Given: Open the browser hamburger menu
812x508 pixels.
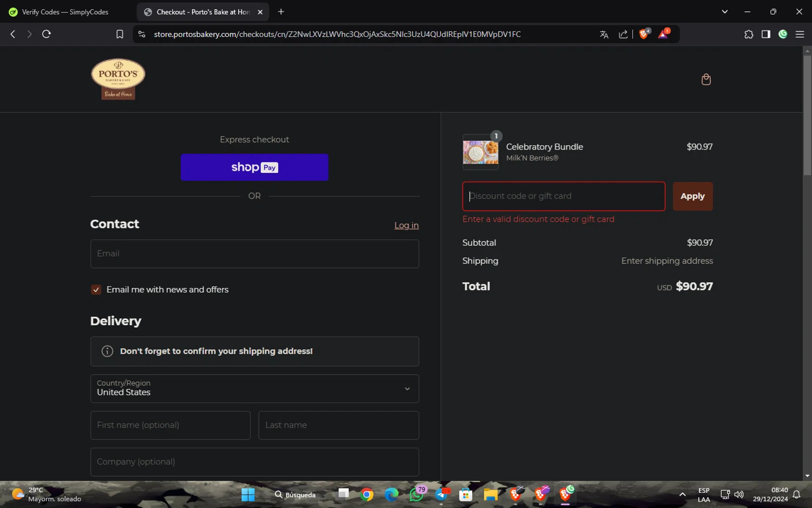Looking at the screenshot, I should (800, 34).
